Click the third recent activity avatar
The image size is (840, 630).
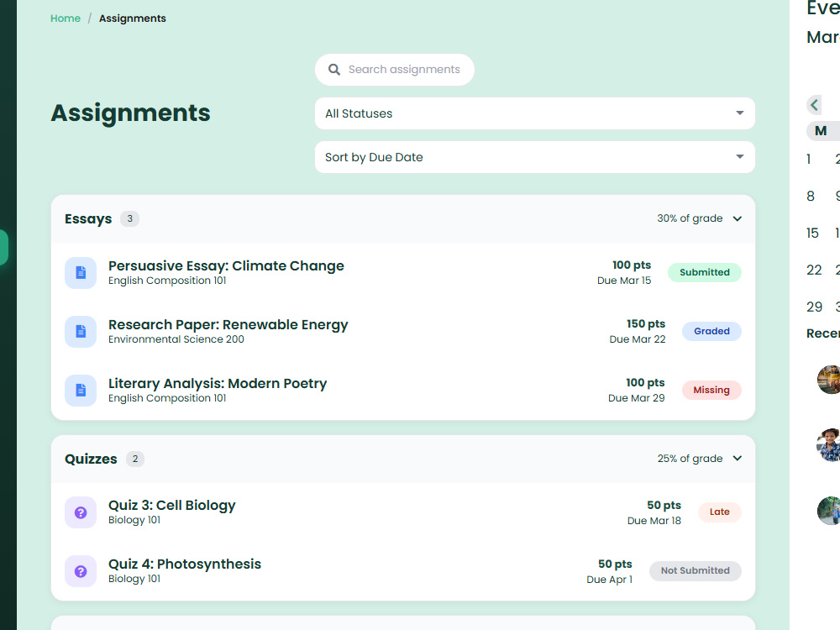pyautogui.click(x=829, y=511)
